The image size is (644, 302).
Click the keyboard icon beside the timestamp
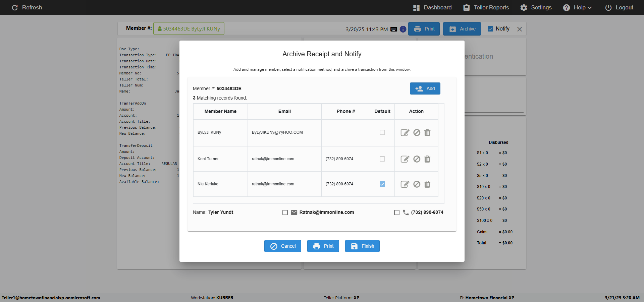[394, 29]
